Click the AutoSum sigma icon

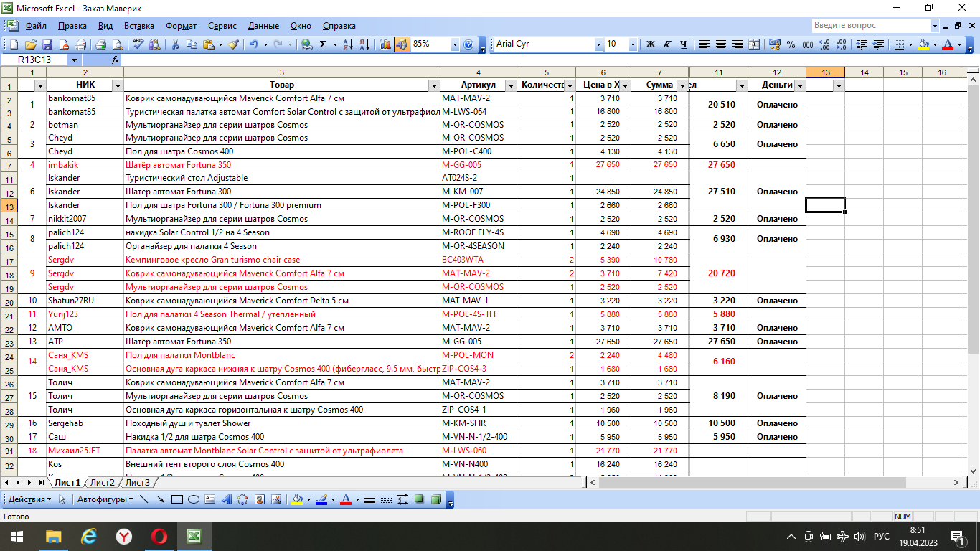(x=324, y=44)
